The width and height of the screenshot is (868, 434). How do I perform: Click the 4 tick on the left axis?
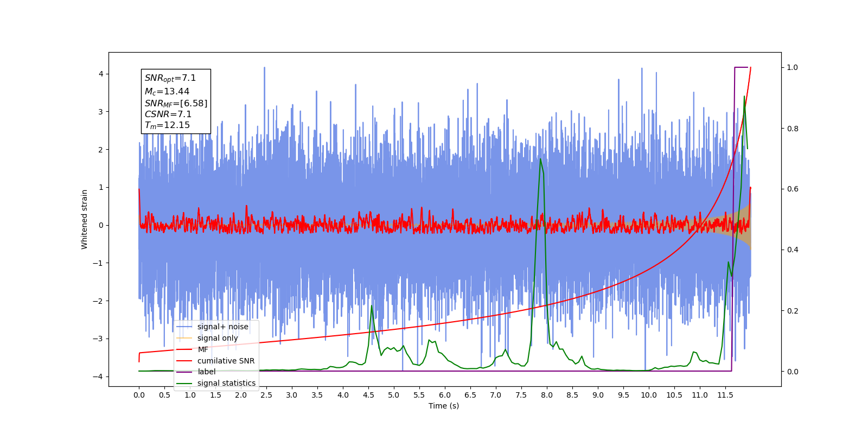pyautogui.click(x=100, y=74)
